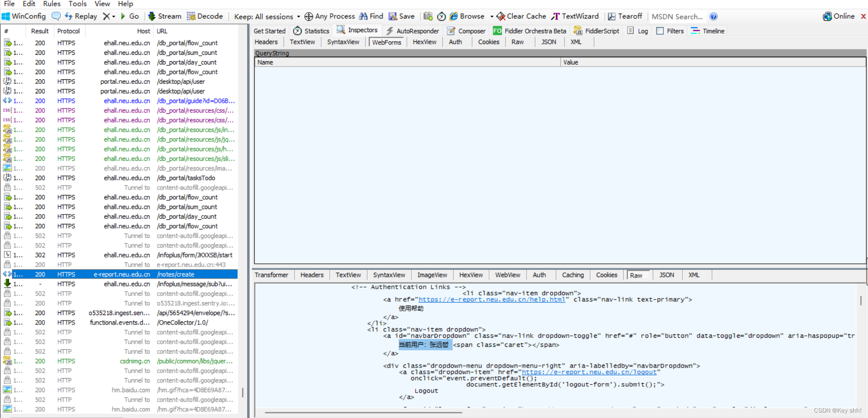Select the response ImageView tab
Viewport: 868px width, 418px height.
click(x=432, y=275)
